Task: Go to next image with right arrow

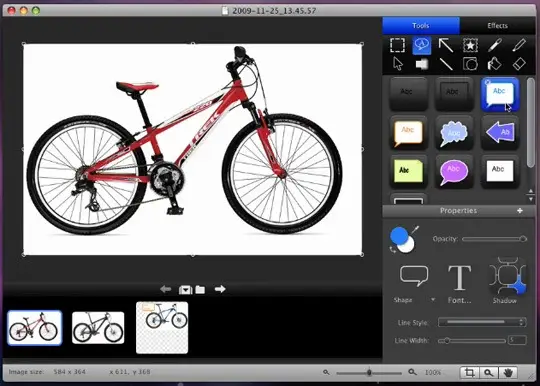Action: [220, 289]
